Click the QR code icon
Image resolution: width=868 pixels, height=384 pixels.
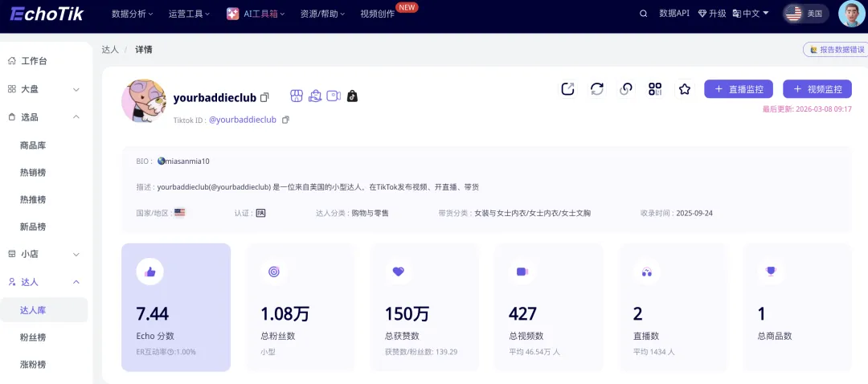click(655, 89)
